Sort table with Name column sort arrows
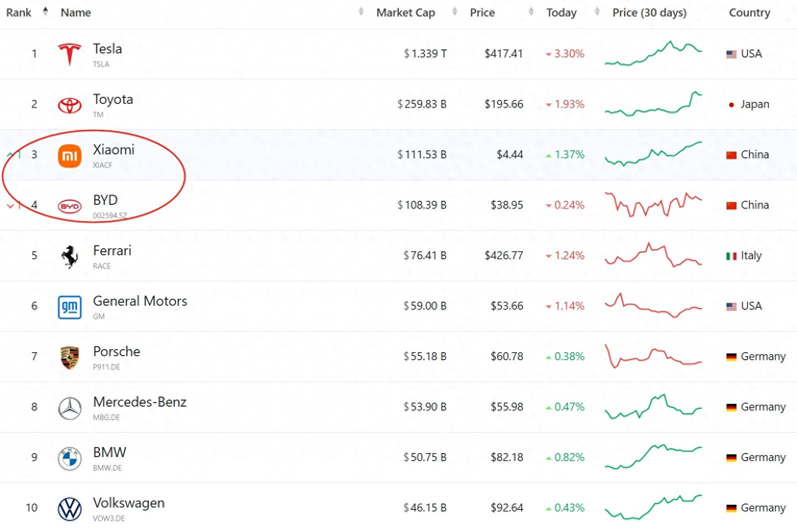Image resolution: width=797 pixels, height=532 pixels. [x=361, y=11]
